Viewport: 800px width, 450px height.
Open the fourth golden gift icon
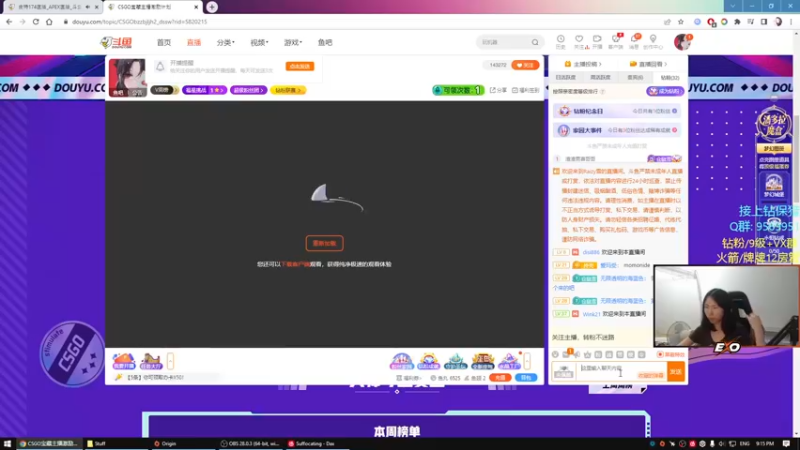pos(483,361)
